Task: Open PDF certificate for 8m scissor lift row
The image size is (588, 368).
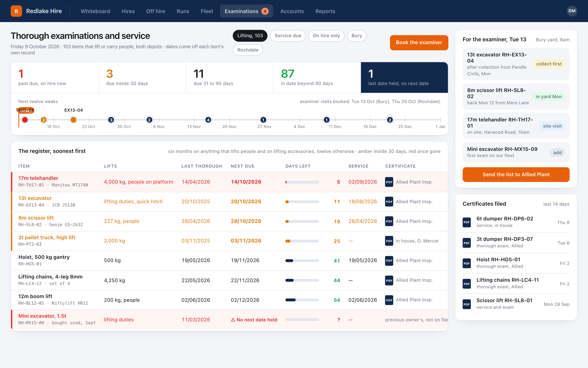Action: (x=389, y=221)
